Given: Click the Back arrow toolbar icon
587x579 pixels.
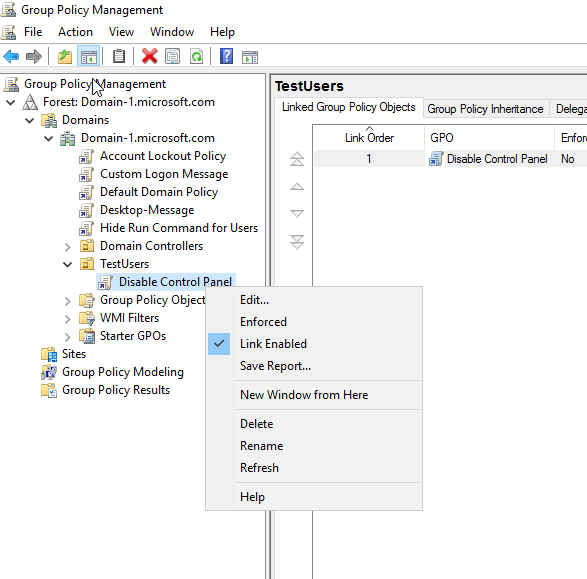Looking at the screenshot, I should coord(11,57).
